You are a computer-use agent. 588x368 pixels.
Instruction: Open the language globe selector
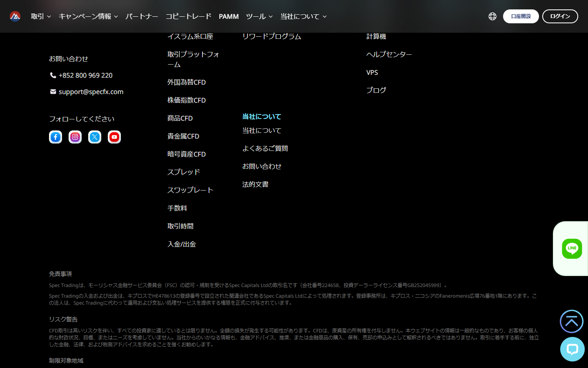click(x=492, y=16)
